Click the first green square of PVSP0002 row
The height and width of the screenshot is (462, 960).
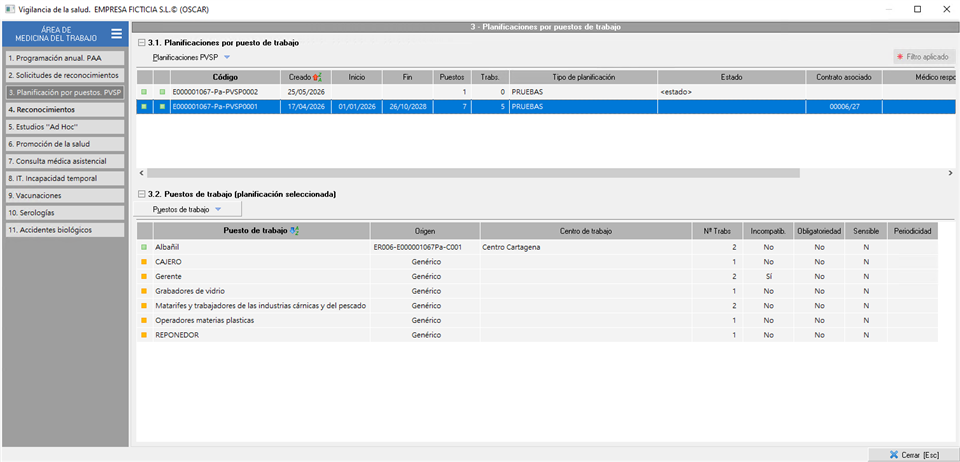tap(144, 92)
